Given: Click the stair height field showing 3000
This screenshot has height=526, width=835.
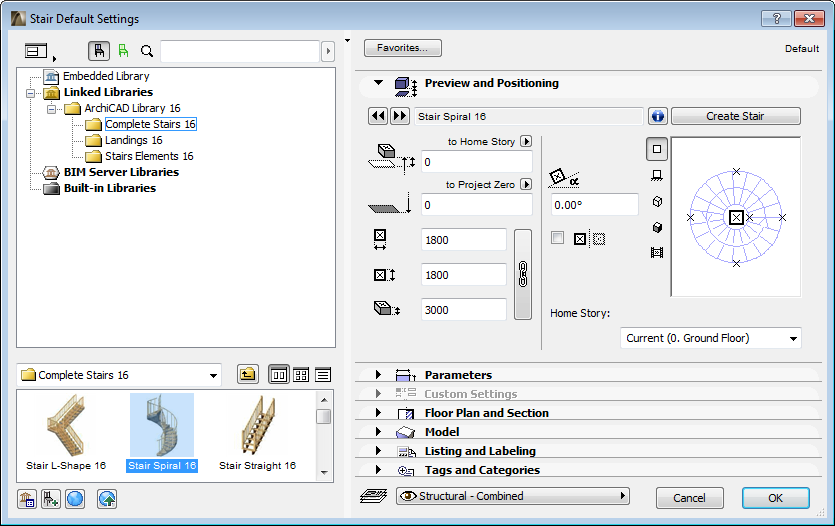Looking at the screenshot, I should [x=464, y=310].
